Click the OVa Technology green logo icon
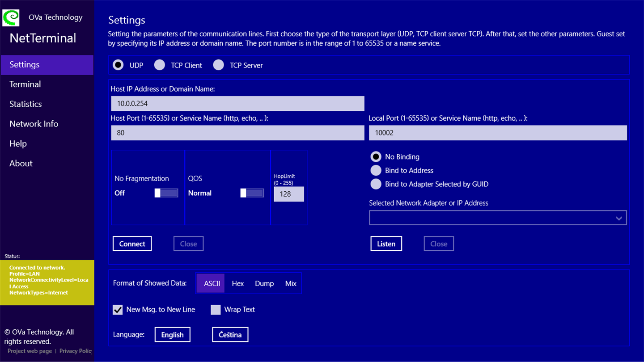Image resolution: width=644 pixels, height=362 pixels. [11, 17]
